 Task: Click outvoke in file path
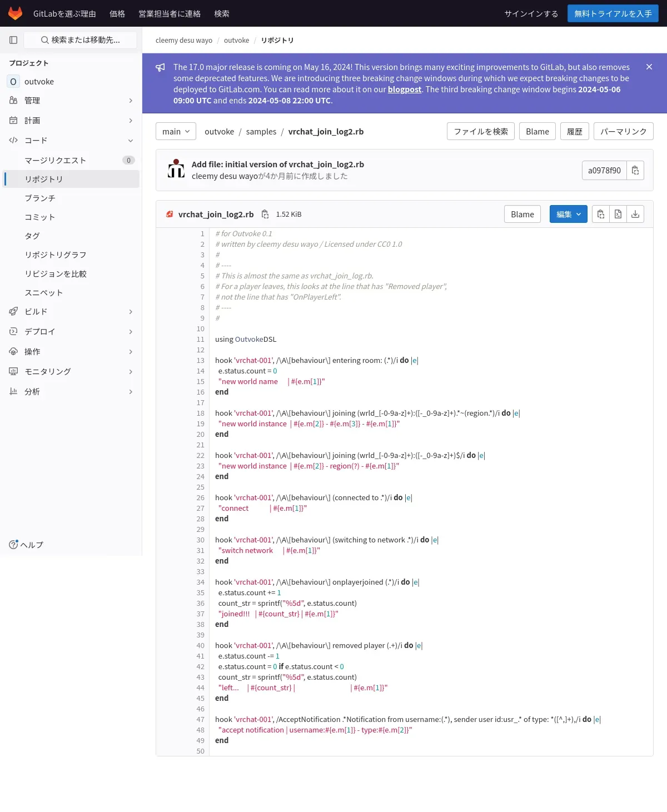219,132
